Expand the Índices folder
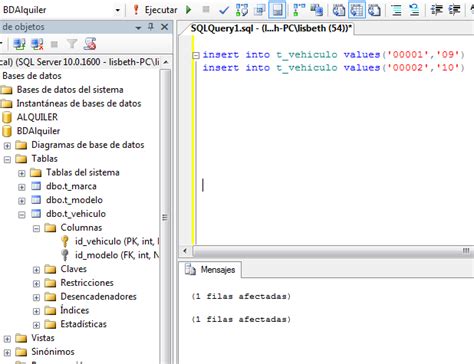This screenshot has height=364, width=474. click(x=36, y=311)
